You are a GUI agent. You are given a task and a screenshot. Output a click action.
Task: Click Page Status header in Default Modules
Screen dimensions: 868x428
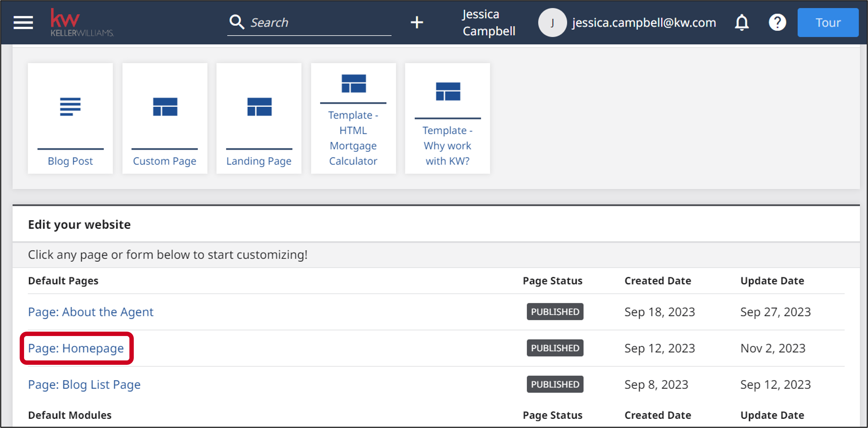(553, 415)
